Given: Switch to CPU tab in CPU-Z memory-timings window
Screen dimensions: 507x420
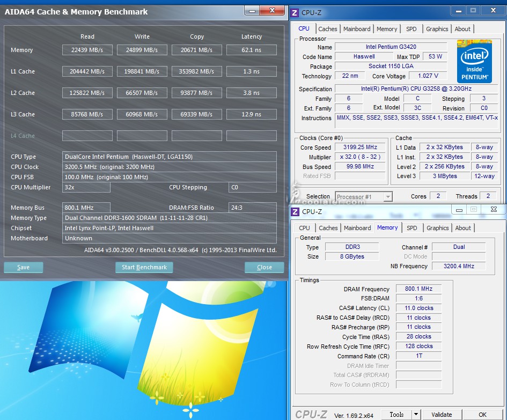Looking at the screenshot, I should pos(304,228).
